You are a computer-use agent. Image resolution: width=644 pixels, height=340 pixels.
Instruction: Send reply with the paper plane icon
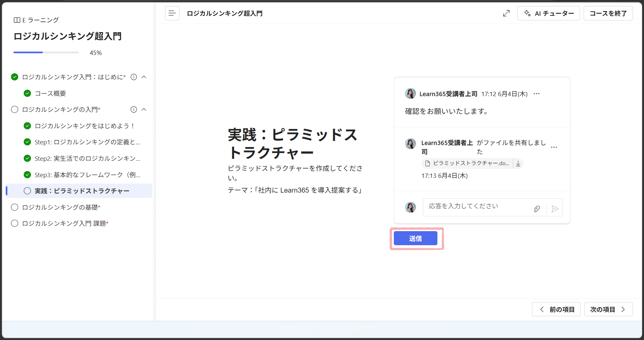pyautogui.click(x=555, y=209)
